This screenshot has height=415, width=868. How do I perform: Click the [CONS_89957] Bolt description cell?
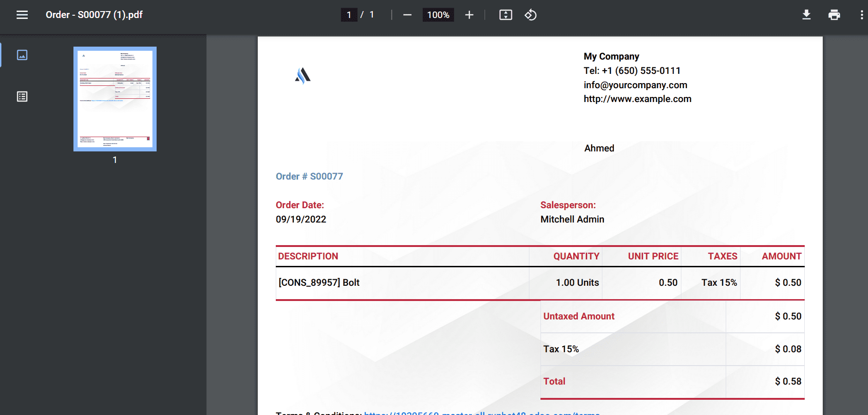402,283
